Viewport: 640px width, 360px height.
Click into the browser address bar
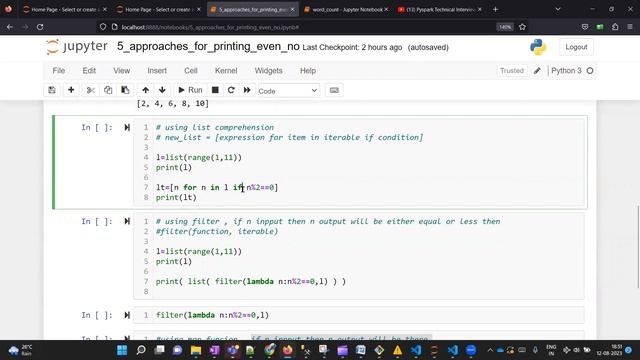click(306, 27)
